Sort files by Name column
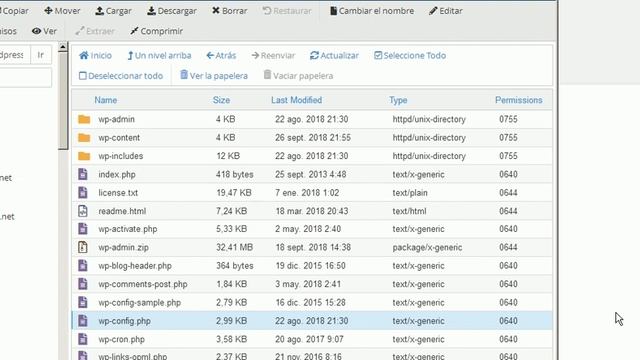The image size is (640, 360). click(106, 100)
